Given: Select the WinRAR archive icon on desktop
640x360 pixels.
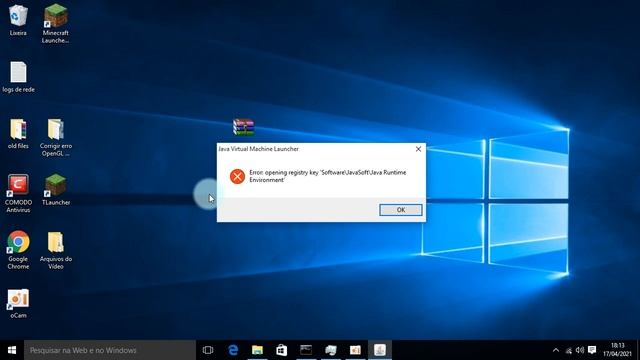Looking at the screenshot, I should [x=244, y=127].
